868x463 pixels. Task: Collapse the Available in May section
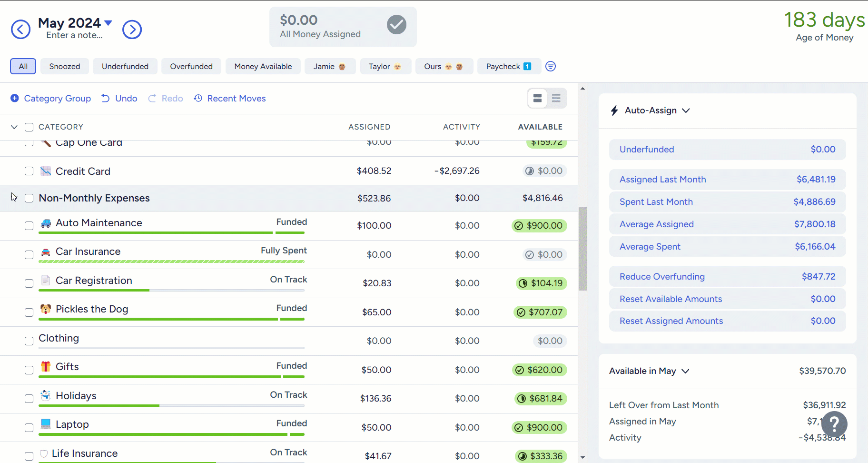click(685, 371)
